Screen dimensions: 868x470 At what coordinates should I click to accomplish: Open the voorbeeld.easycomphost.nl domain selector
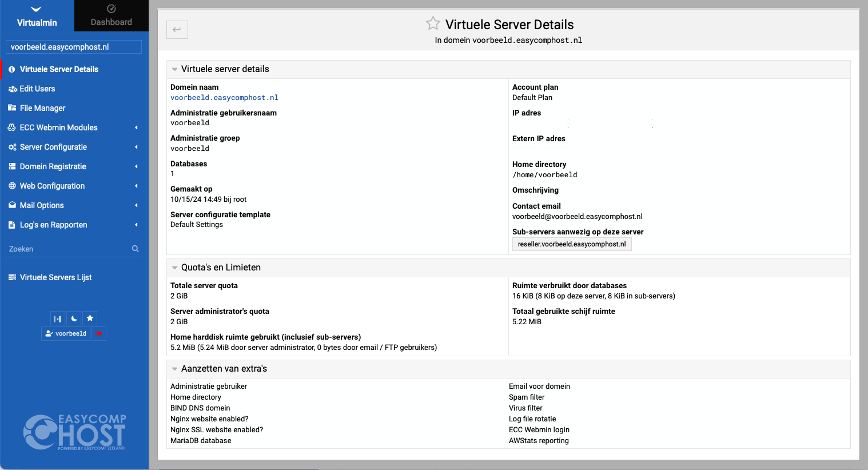click(x=74, y=47)
